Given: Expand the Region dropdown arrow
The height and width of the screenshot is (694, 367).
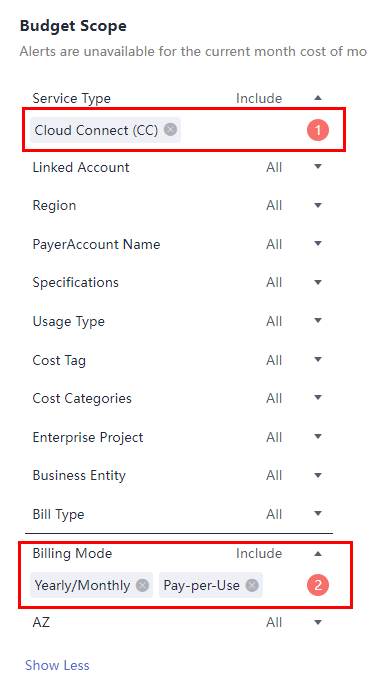Looking at the screenshot, I should pos(318,205).
